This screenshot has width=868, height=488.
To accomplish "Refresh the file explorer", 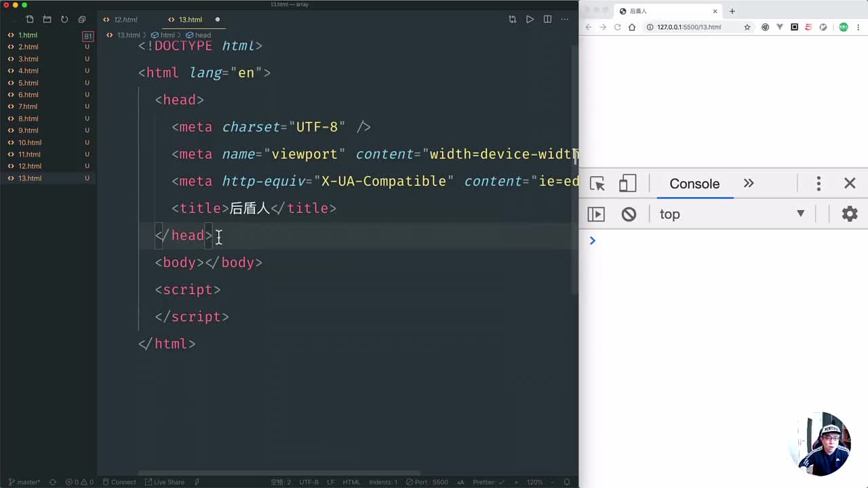I will pyautogui.click(x=64, y=20).
